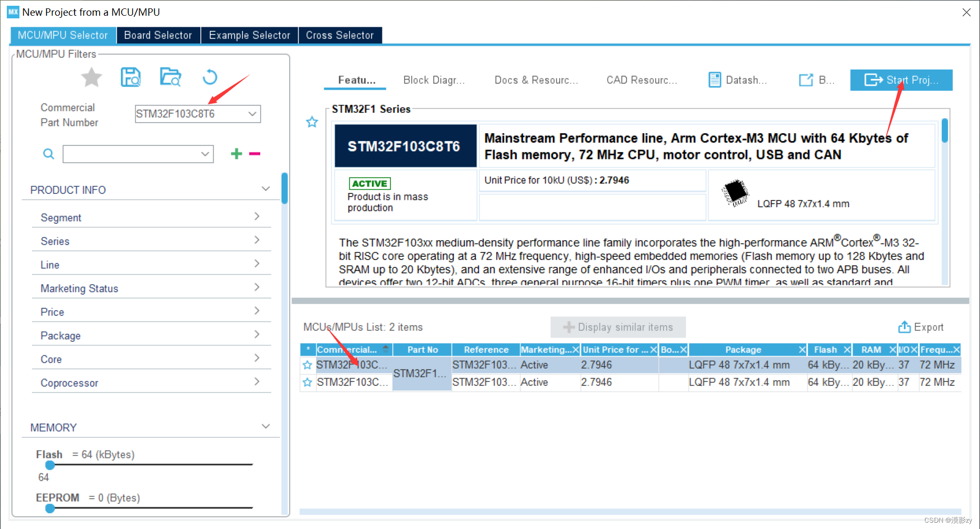This screenshot has height=529, width=980.
Task: Click the filters panel vertical scrollbar
Action: pos(284,188)
